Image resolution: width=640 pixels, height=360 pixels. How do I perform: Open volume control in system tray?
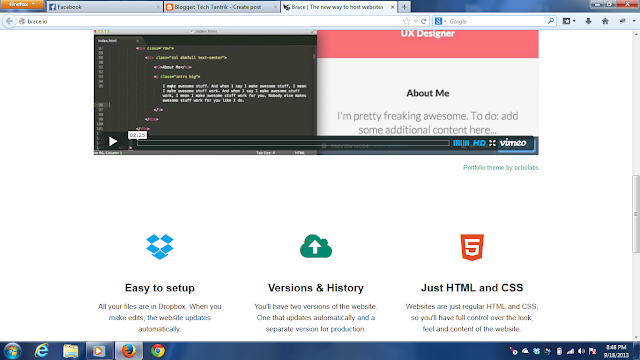click(x=581, y=351)
